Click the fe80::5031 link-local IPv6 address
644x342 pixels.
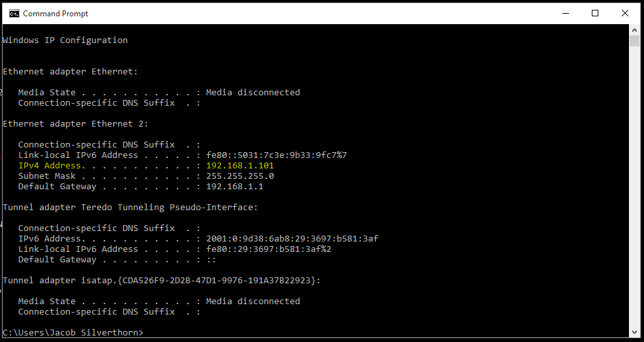(276, 155)
